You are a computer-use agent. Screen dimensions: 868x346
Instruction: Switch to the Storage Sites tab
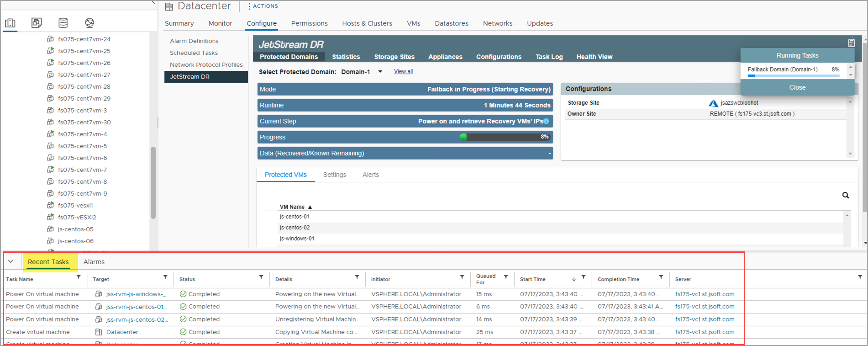(x=394, y=57)
